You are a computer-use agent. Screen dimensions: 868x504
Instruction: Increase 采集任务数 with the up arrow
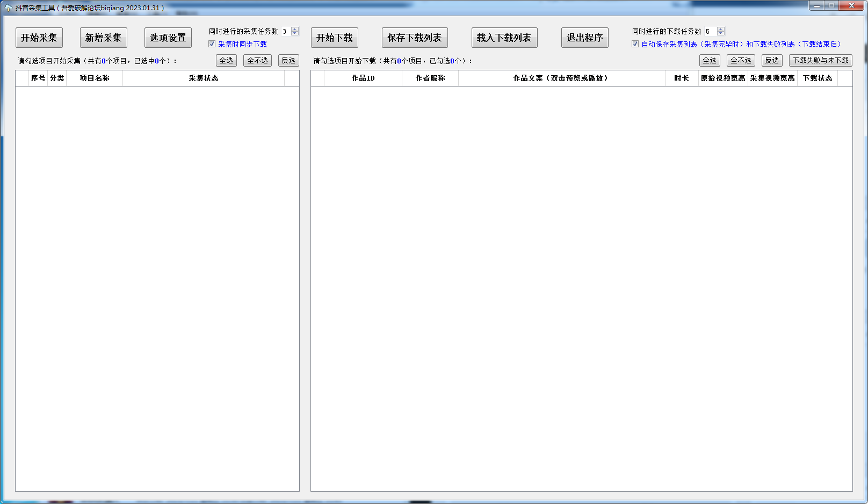coord(295,29)
